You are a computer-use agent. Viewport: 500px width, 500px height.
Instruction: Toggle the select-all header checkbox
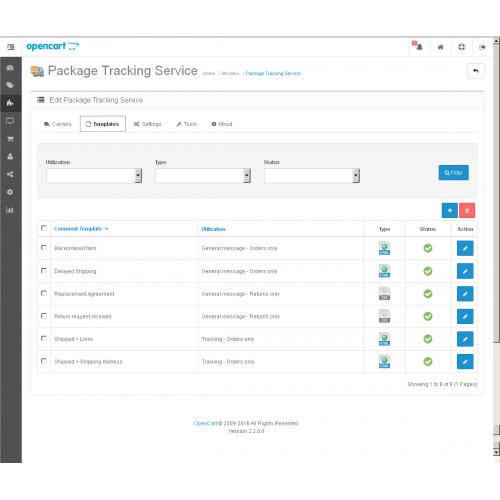tap(44, 228)
